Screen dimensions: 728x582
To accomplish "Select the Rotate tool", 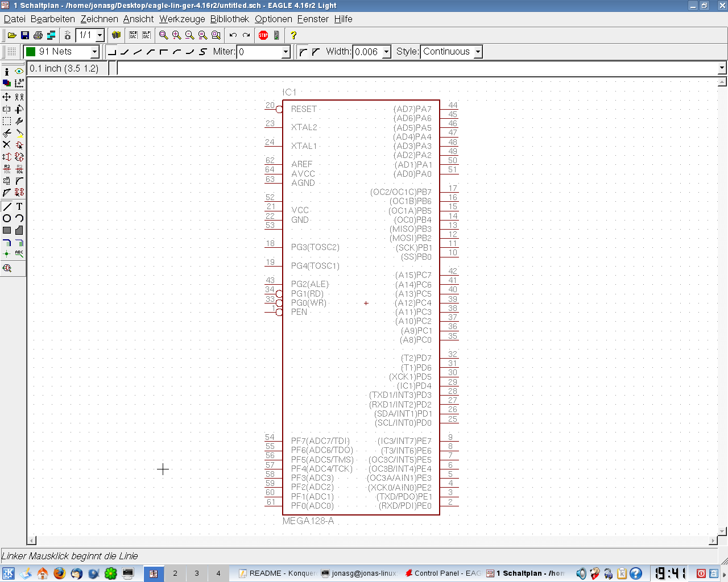I will point(19,109).
